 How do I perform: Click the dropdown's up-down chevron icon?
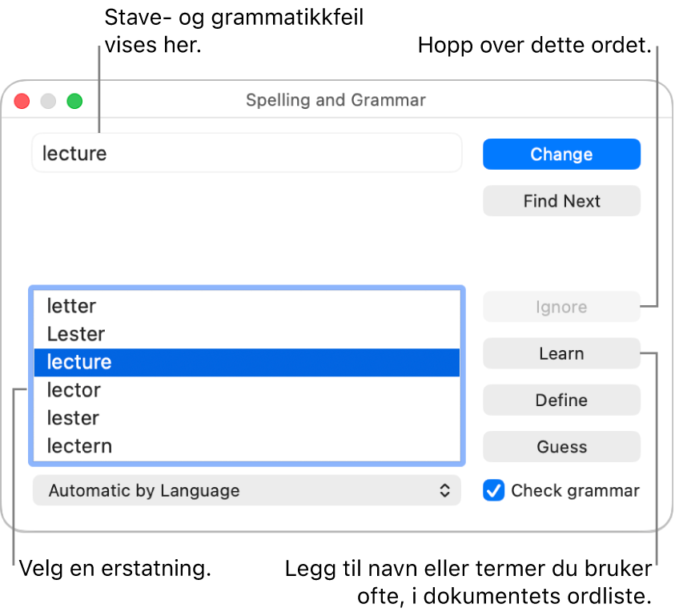point(445,490)
